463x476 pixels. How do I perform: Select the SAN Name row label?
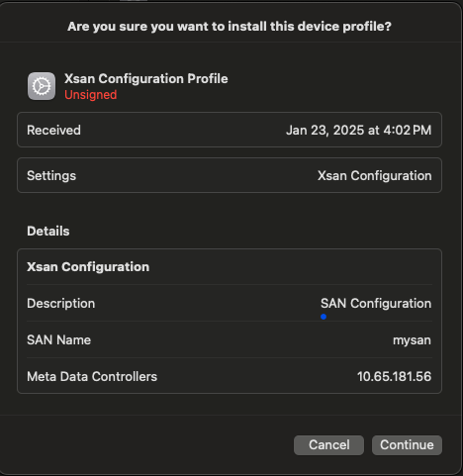point(58,340)
